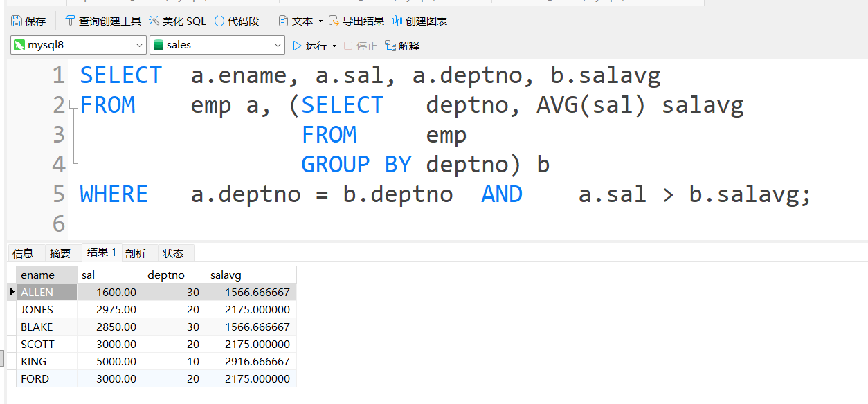Click the Stop (停止) button
The width and height of the screenshot is (868, 404).
tap(361, 46)
